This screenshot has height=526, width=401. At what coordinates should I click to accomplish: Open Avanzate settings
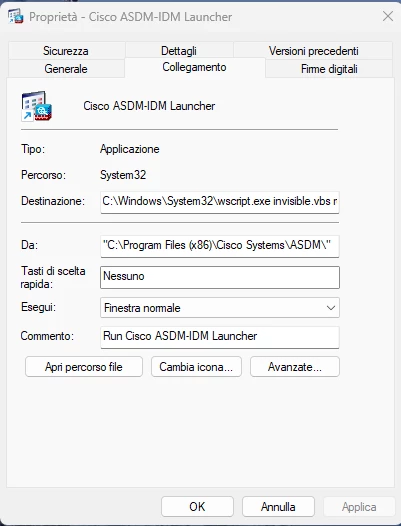click(295, 367)
